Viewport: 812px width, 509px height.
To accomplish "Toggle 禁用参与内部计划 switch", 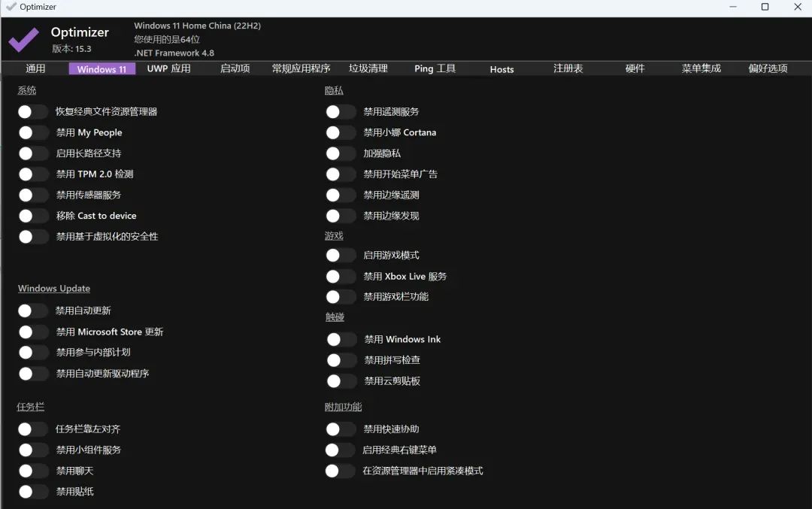I will (32, 353).
